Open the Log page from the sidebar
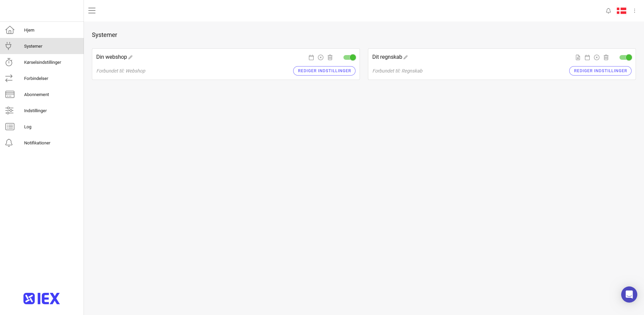Viewport: 644px width, 315px height. (28, 127)
